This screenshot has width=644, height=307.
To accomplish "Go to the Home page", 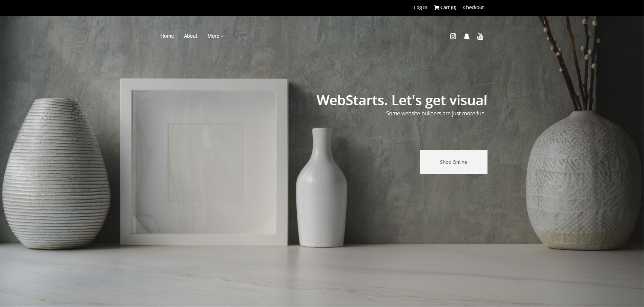I will 167,36.
